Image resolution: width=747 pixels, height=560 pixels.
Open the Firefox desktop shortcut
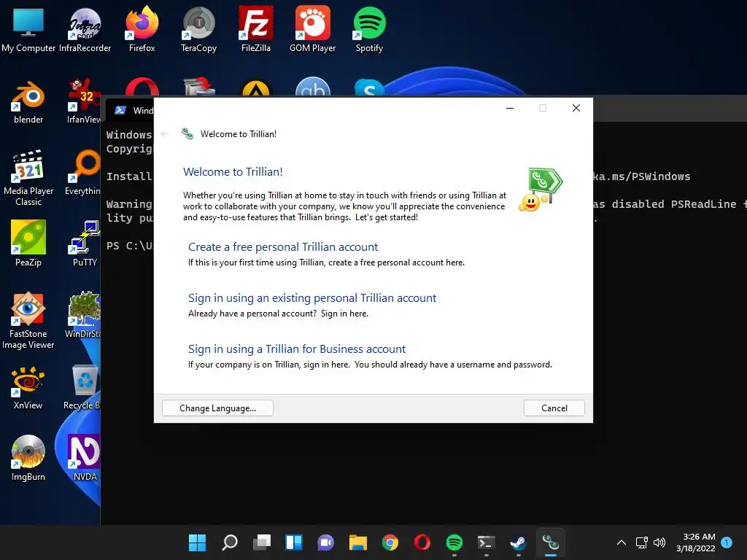142,29
